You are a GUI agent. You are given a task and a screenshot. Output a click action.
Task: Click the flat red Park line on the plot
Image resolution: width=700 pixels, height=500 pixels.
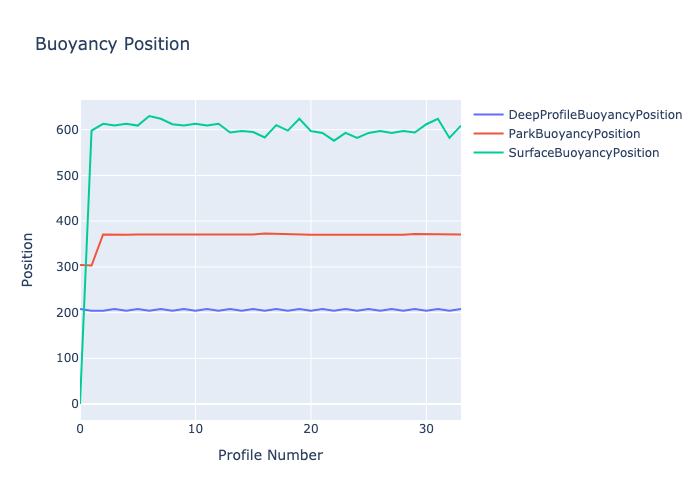(250, 234)
